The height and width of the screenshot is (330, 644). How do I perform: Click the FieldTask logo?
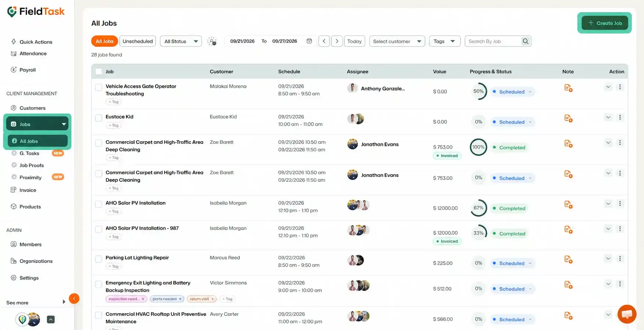36,12
